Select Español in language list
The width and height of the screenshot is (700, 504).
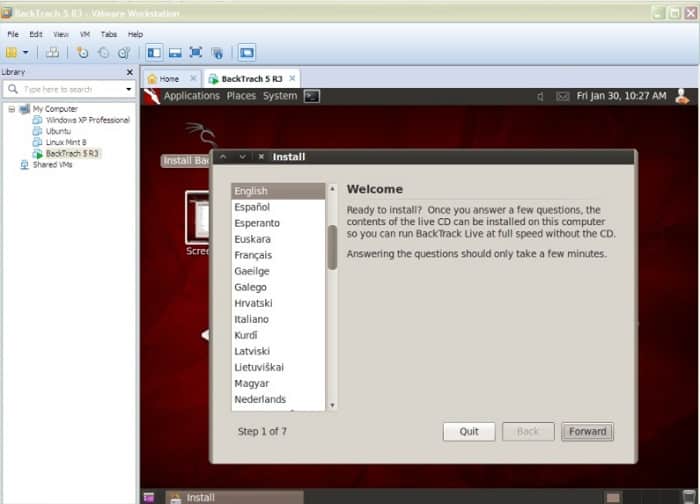(x=279, y=207)
